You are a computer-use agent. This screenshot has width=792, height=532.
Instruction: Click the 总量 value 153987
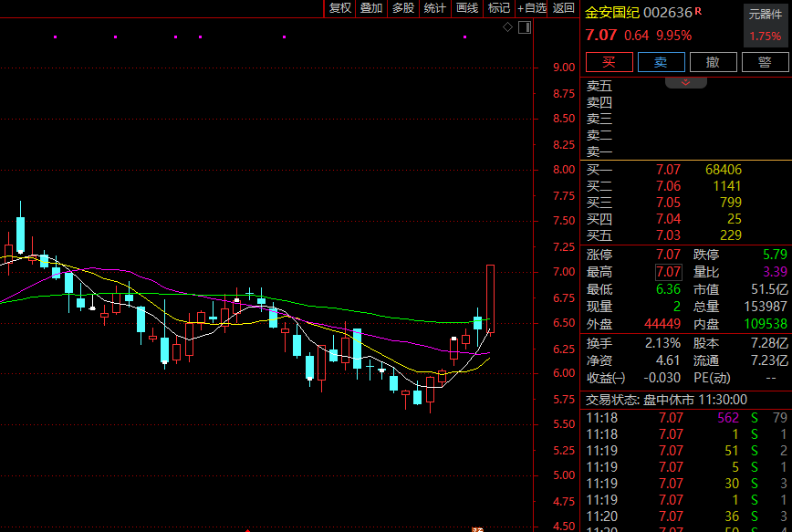click(766, 307)
